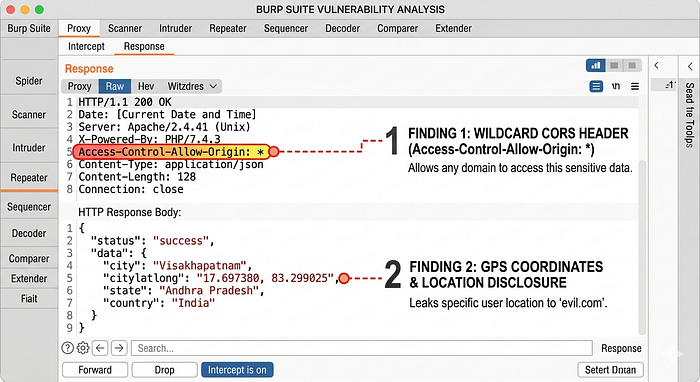Toggle the \n non-printable characters icon
Image resolution: width=700 pixels, height=382 pixels.
(616, 86)
